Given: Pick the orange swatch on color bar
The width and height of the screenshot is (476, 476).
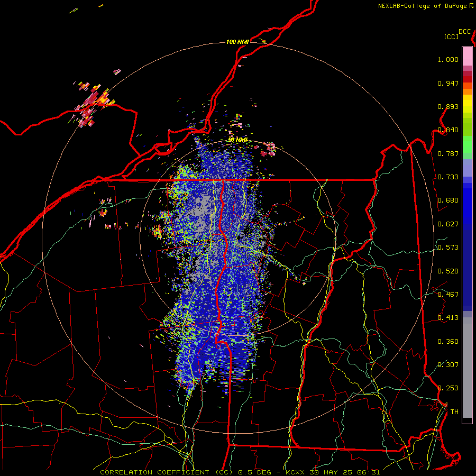Looking at the screenshot, I should coord(467,91).
